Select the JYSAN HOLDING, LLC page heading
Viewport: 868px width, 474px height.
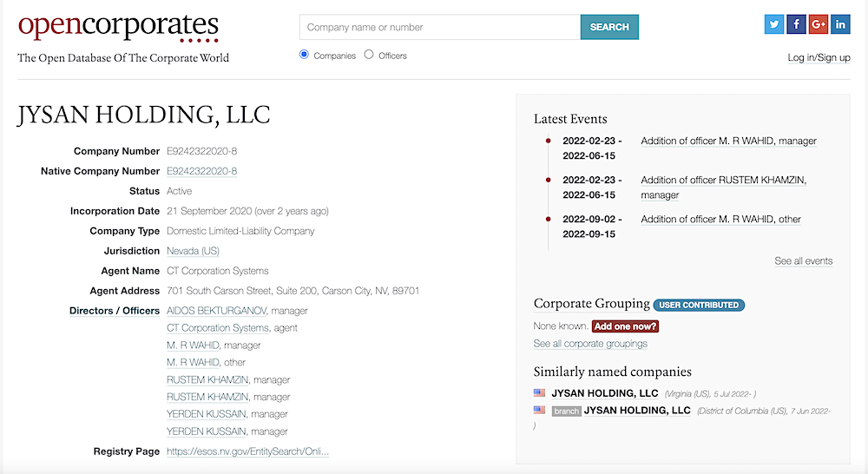(x=144, y=115)
